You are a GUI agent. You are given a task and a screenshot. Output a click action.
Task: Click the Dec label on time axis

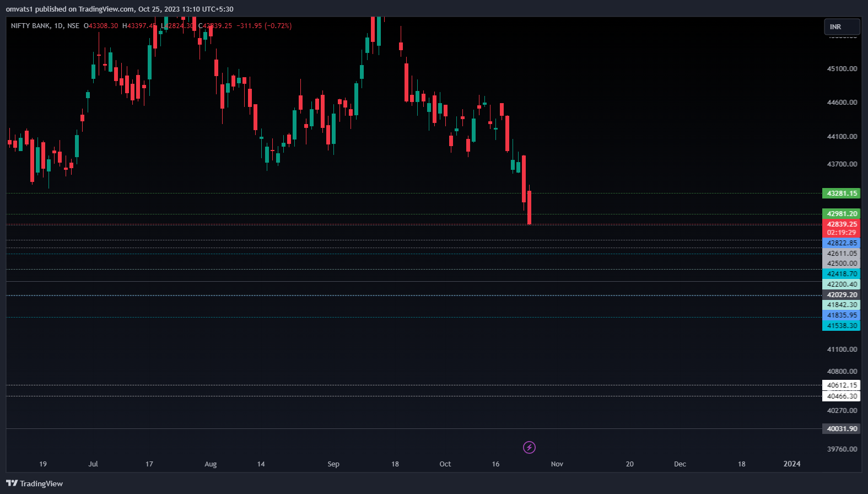pos(680,464)
